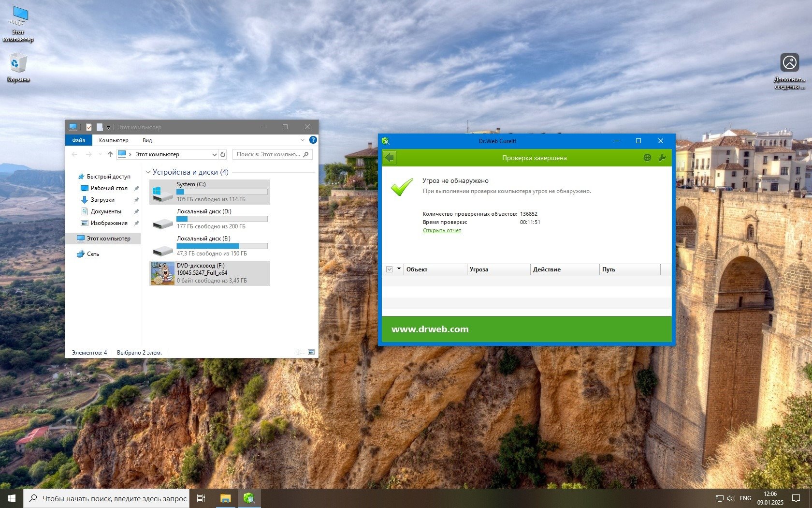812x508 pixels.
Task: Click the www.drweb.com link
Action: pyautogui.click(x=430, y=329)
